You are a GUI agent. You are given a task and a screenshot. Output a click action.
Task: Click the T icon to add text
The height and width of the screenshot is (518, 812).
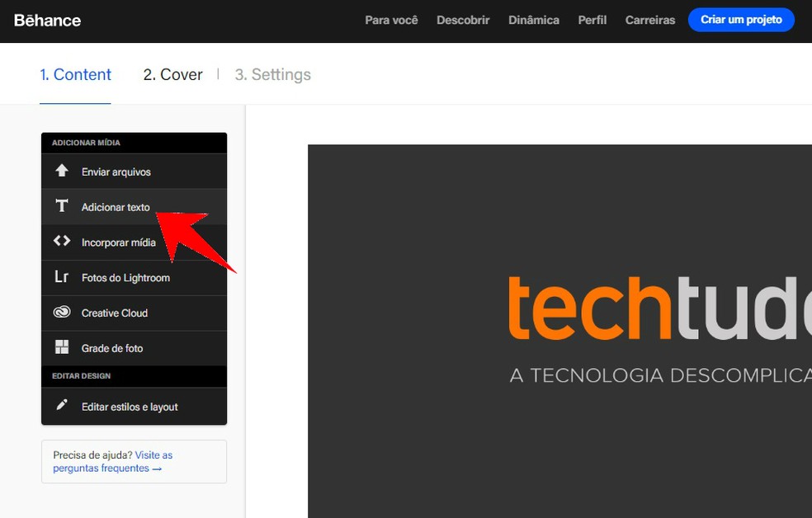point(62,206)
